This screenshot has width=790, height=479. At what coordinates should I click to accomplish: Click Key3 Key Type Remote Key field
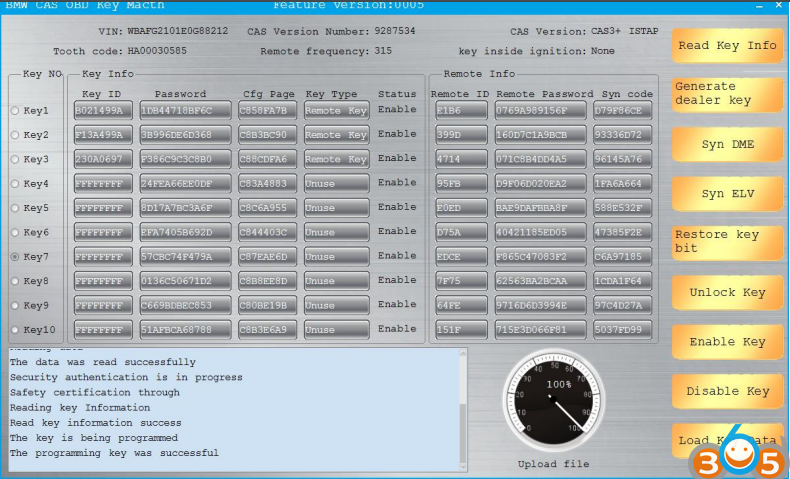click(x=336, y=159)
